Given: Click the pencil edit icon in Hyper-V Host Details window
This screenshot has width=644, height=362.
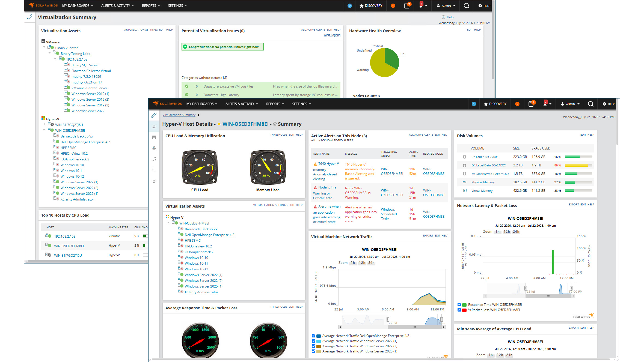Looking at the screenshot, I should click(x=154, y=115).
